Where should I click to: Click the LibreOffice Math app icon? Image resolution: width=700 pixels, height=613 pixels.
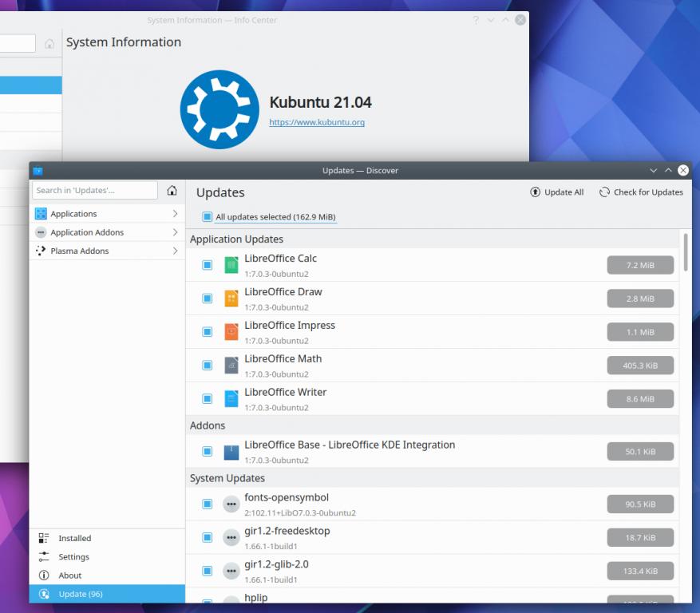click(x=231, y=366)
